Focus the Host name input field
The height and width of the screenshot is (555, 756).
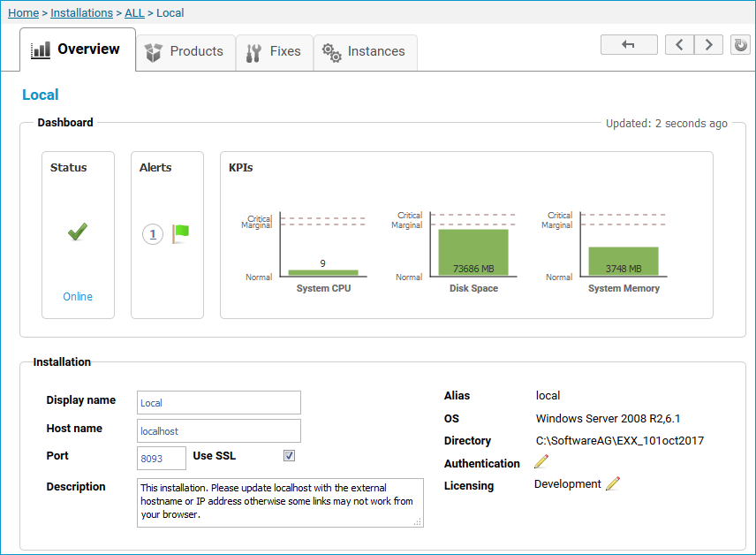pos(219,430)
